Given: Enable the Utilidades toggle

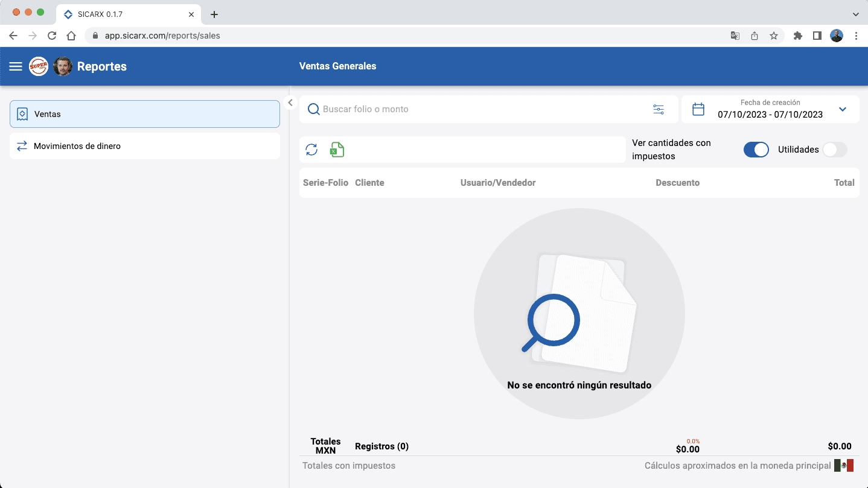Looking at the screenshot, I should coord(834,150).
